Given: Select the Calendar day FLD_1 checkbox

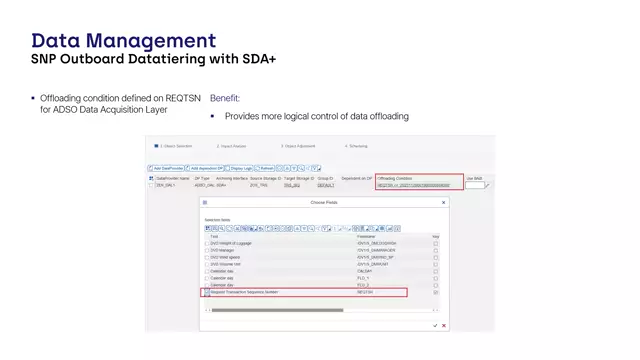Looking at the screenshot, I should [x=207, y=278].
